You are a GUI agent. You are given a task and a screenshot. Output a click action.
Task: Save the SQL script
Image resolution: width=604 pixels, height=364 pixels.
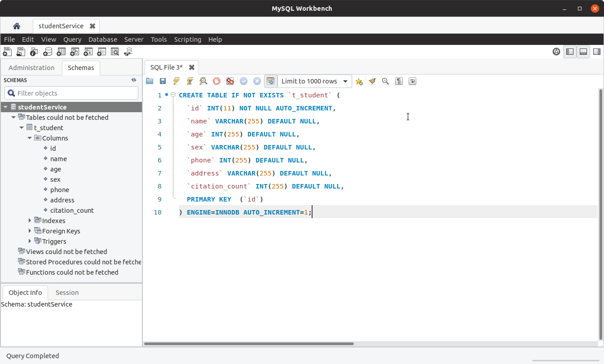(x=163, y=81)
